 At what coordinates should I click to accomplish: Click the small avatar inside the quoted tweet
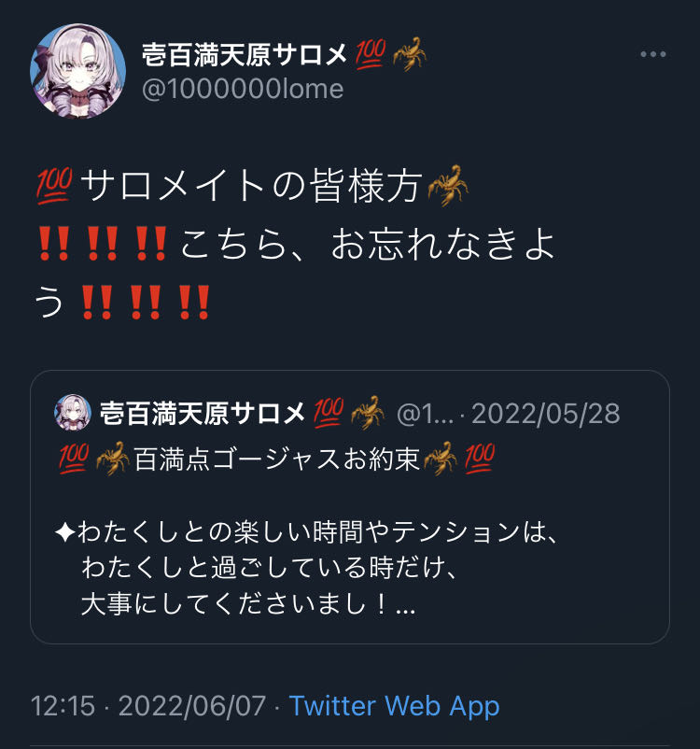point(73,412)
